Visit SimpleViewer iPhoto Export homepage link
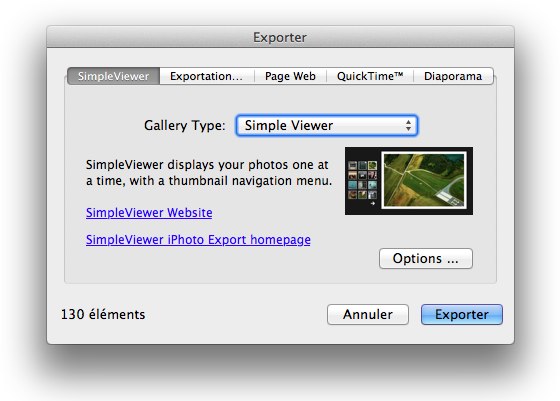This screenshot has height=401, width=560. [x=198, y=240]
